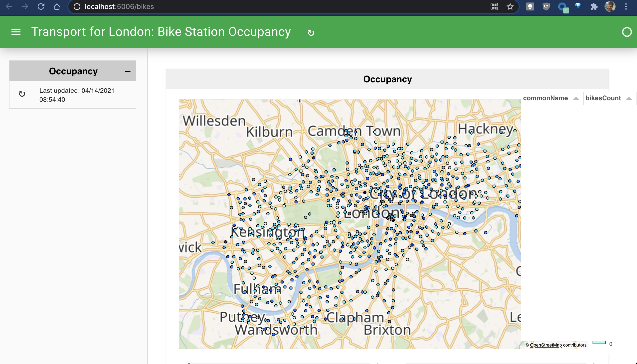Click the cyan colorbar legend swatch
The image size is (637, 364).
599,343
